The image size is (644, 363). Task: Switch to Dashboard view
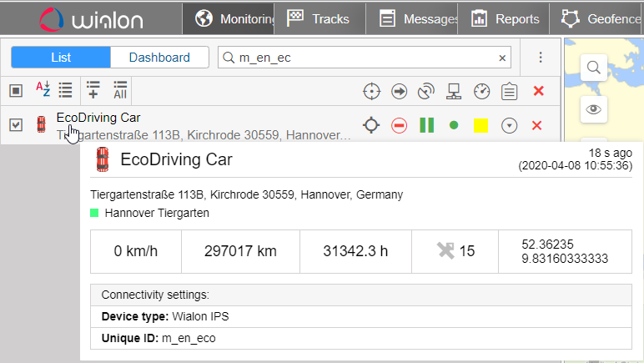158,58
